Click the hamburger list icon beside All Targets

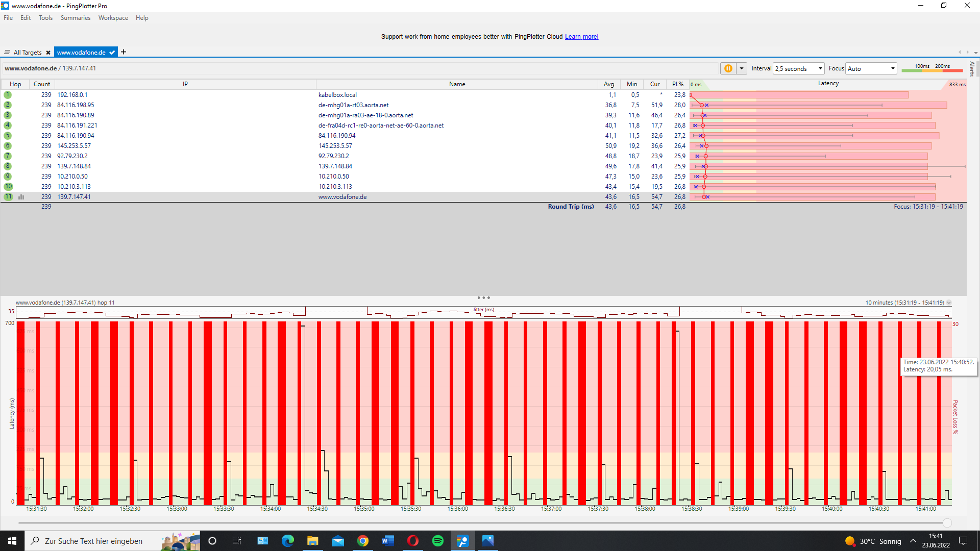pyautogui.click(x=7, y=53)
